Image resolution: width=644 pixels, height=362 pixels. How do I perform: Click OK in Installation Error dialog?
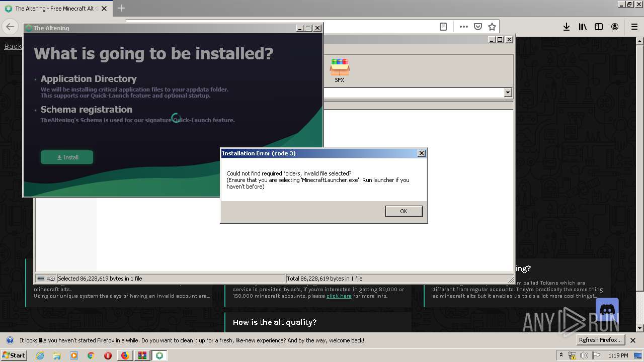[404, 211]
